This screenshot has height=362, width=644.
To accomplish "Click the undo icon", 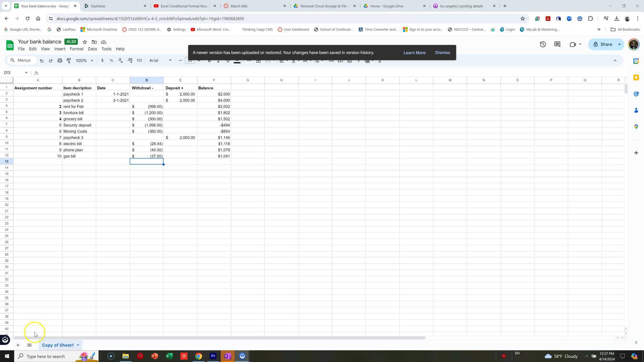I will [x=41, y=60].
